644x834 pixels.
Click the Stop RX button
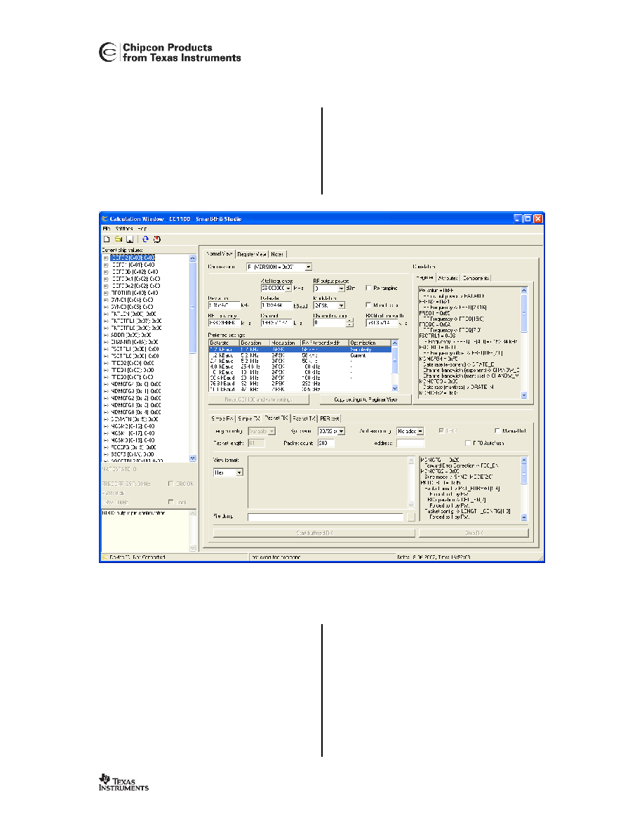point(474,532)
